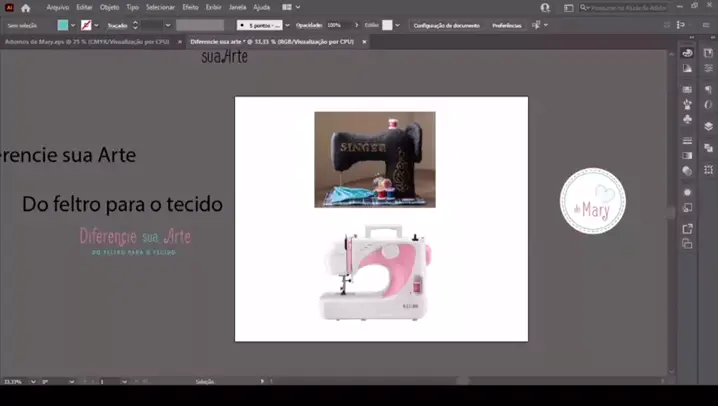
Task: Click the Home icon
Action: click(x=26, y=8)
